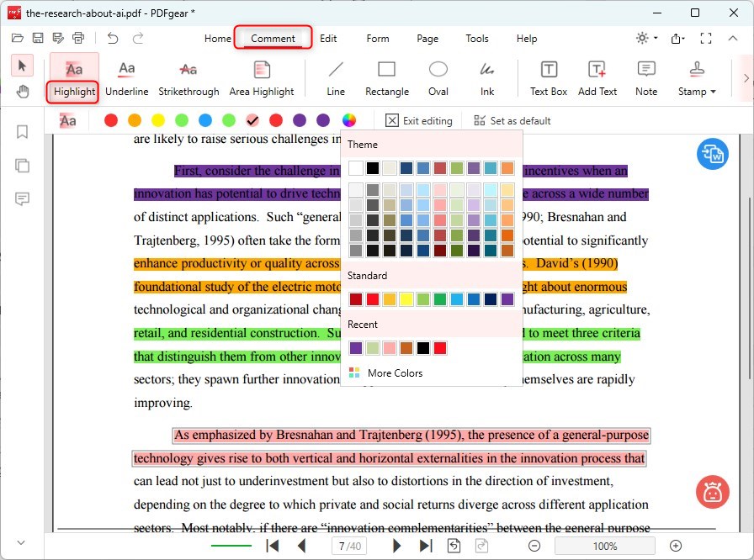The image size is (754, 560).
Task: Pick the yellow Standard color swatch
Action: [x=406, y=299]
